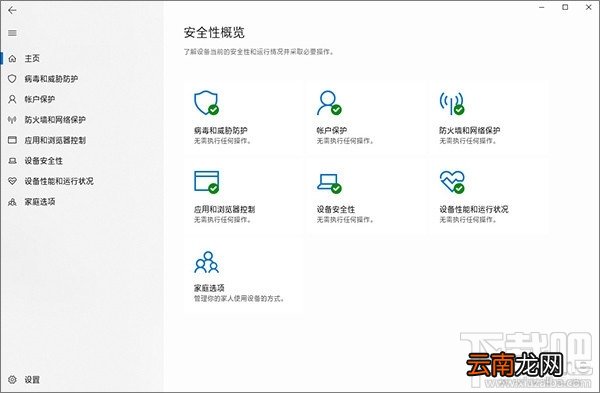Click the laptop icon beside 设备安全性 in sidebar
The width and height of the screenshot is (600, 393).
(x=12, y=161)
